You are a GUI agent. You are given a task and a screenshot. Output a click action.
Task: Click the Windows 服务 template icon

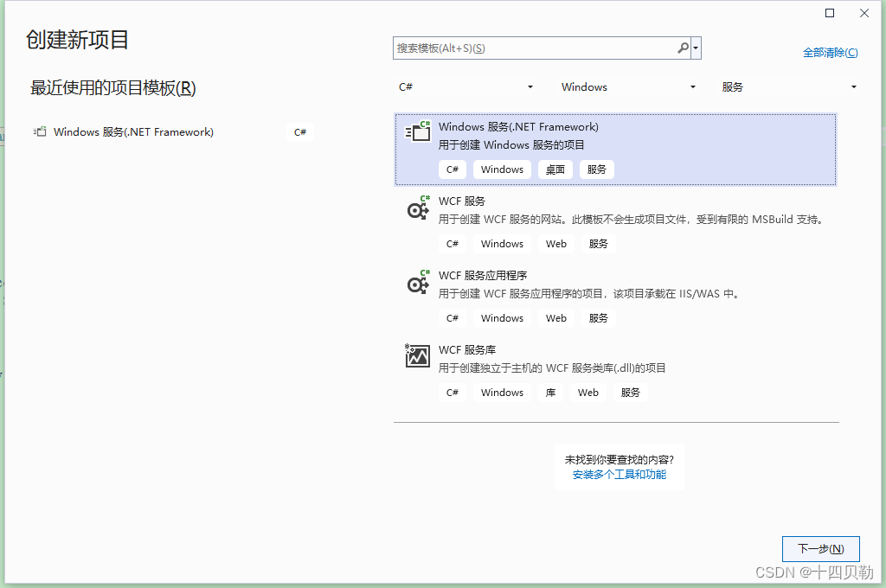(418, 131)
